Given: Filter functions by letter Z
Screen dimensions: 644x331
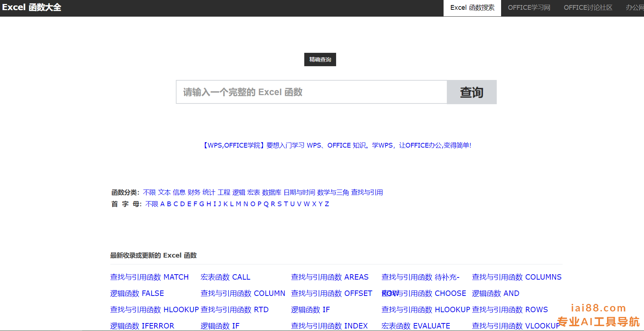Looking at the screenshot, I should click(327, 204).
